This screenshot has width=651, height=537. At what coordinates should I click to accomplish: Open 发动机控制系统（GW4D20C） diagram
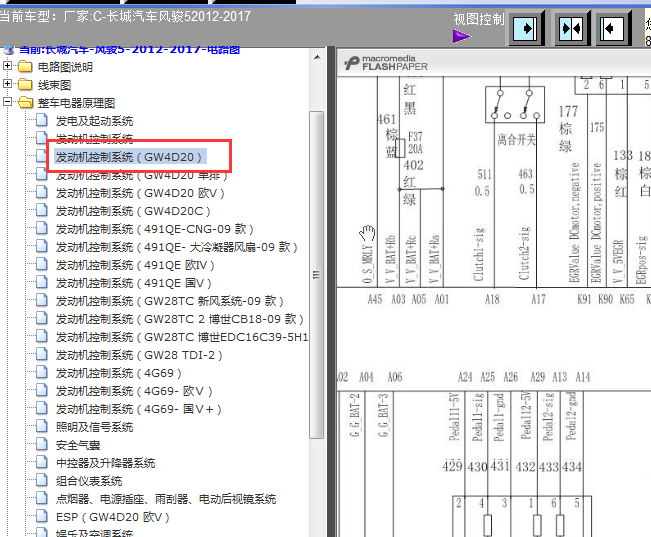tap(133, 211)
